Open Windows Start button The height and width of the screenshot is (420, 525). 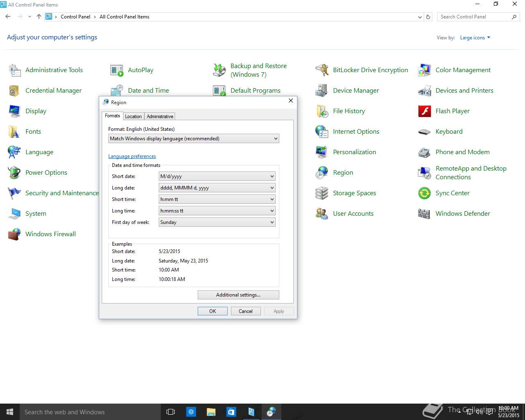(x=10, y=412)
